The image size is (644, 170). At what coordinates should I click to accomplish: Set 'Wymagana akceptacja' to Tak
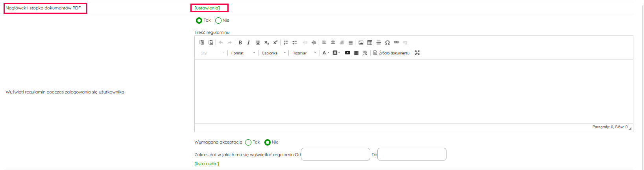248,142
